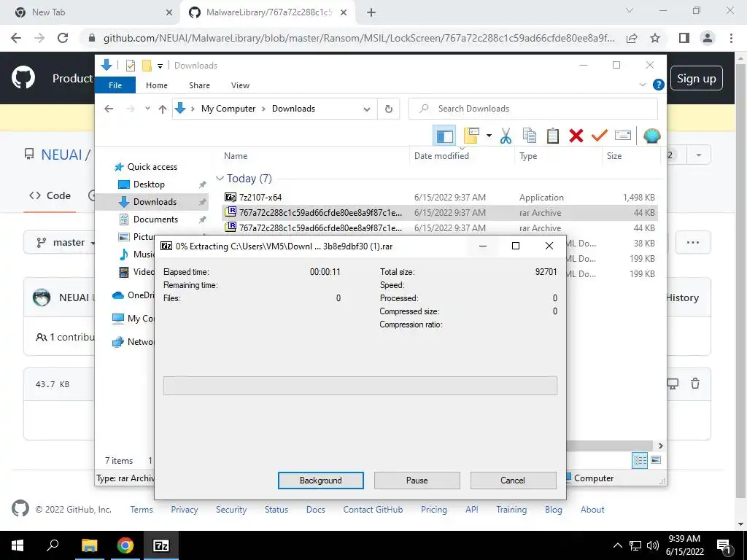Switch to the New Tab browser tab
747x560 pixels.
tap(90, 12)
